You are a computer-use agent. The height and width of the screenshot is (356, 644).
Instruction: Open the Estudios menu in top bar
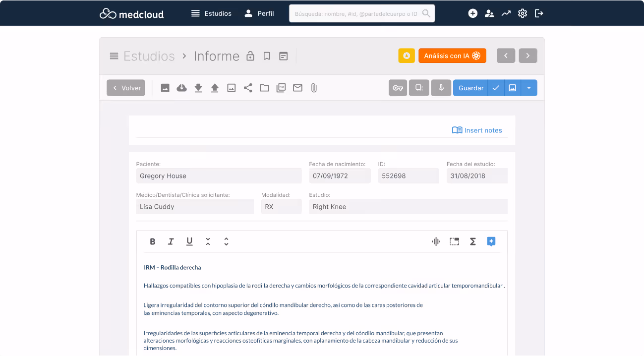[211, 13]
